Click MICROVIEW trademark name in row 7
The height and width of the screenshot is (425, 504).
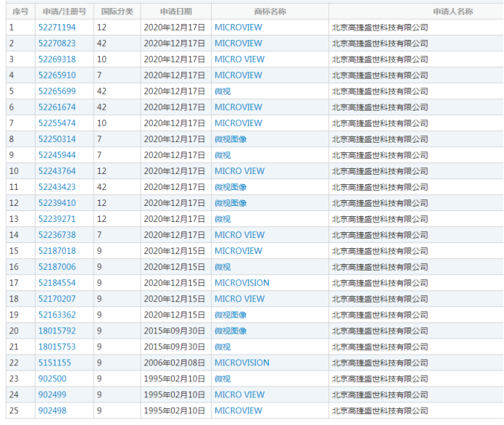click(x=238, y=124)
